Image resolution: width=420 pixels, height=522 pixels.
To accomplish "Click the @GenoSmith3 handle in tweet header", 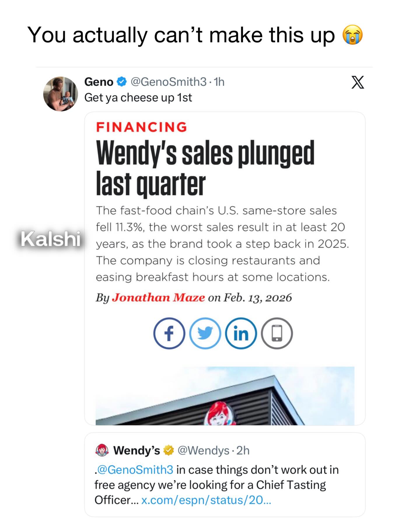I will [x=169, y=82].
